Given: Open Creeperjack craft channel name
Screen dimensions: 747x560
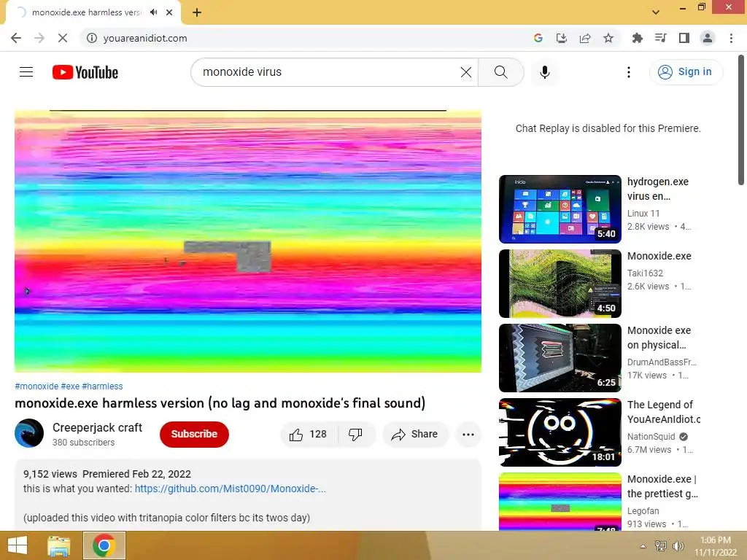Looking at the screenshot, I should pos(97,427).
